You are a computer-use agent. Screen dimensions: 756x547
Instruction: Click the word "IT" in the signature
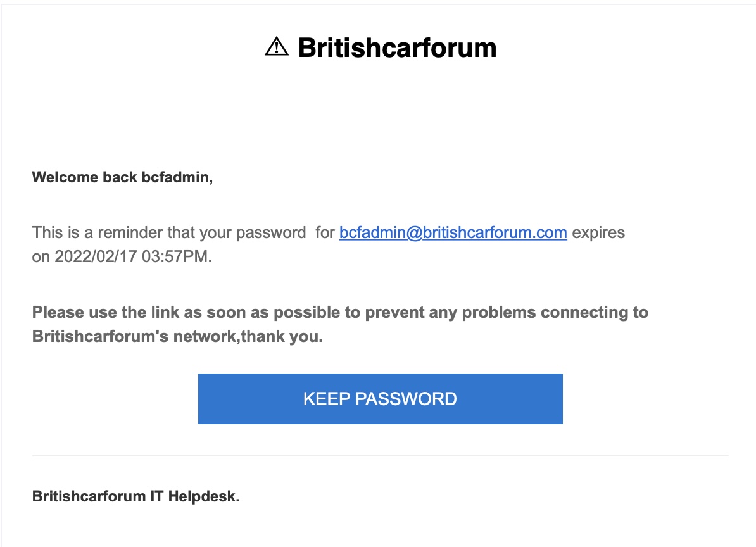click(157, 496)
